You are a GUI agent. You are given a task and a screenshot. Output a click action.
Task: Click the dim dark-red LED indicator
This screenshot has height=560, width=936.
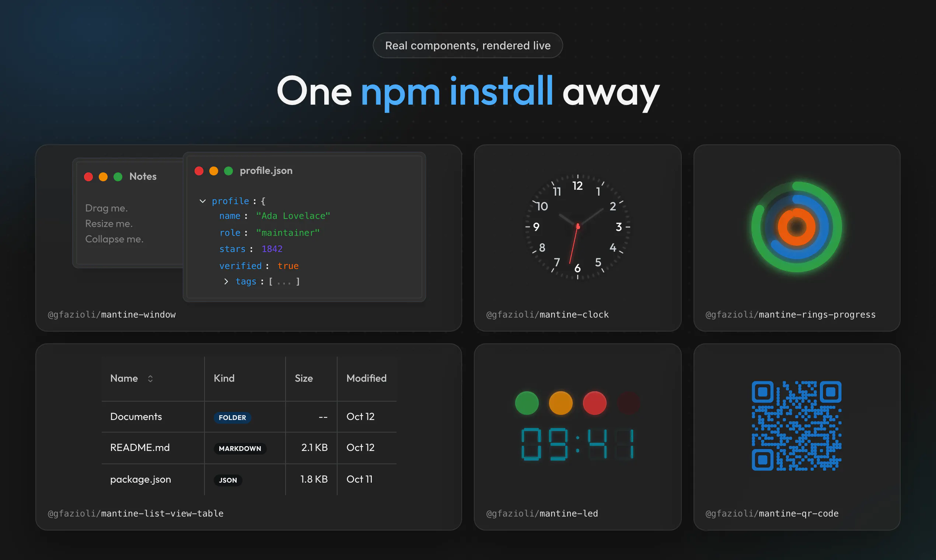point(628,403)
